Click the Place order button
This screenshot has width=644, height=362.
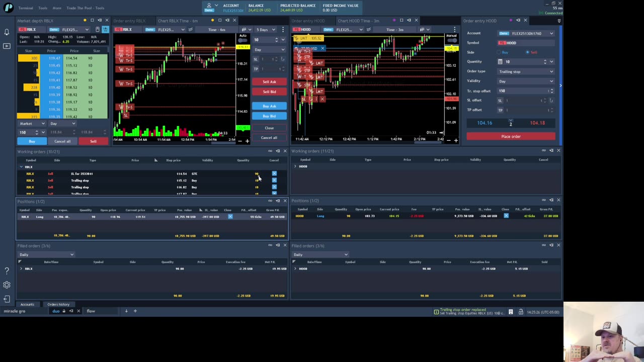click(x=511, y=136)
